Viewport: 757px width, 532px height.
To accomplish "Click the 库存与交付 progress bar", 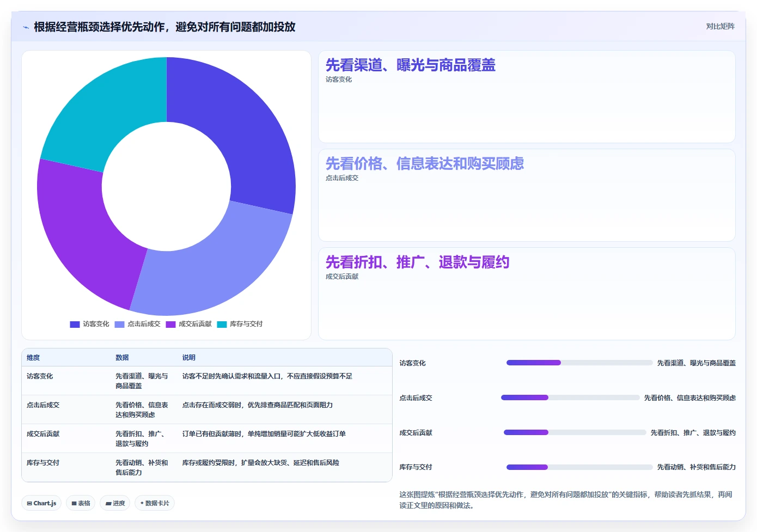I will point(579,467).
